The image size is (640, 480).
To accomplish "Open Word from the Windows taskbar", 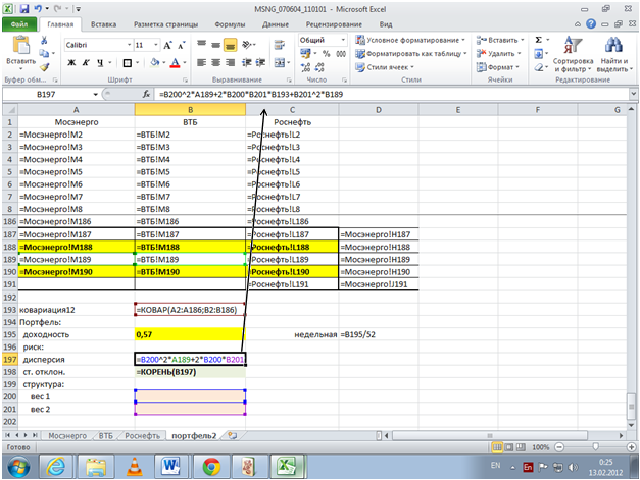I will pyautogui.click(x=171, y=466).
